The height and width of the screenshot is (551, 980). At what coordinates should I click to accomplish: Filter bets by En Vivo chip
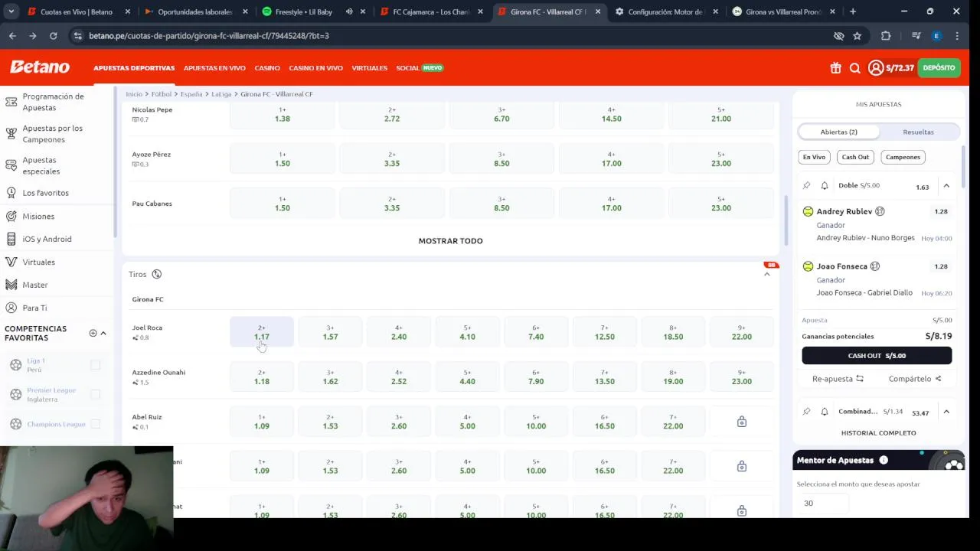814,157
